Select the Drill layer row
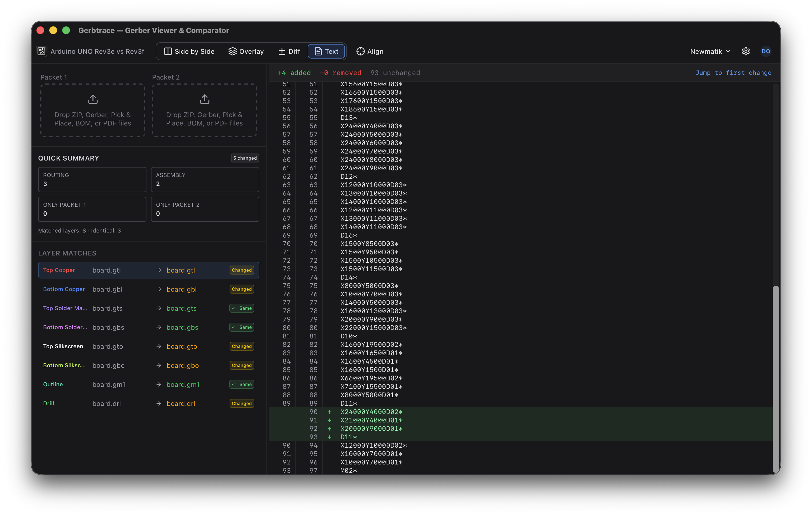The image size is (812, 516). (148, 403)
